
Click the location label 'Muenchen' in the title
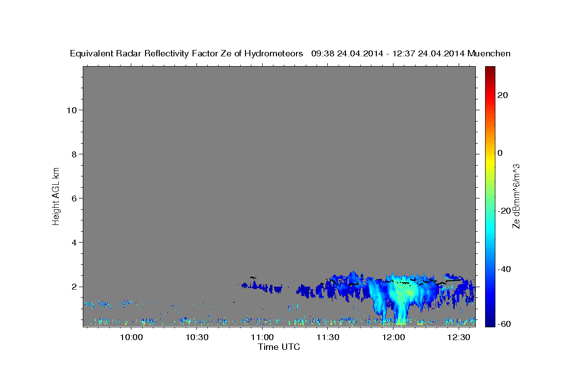pyautogui.click(x=489, y=54)
